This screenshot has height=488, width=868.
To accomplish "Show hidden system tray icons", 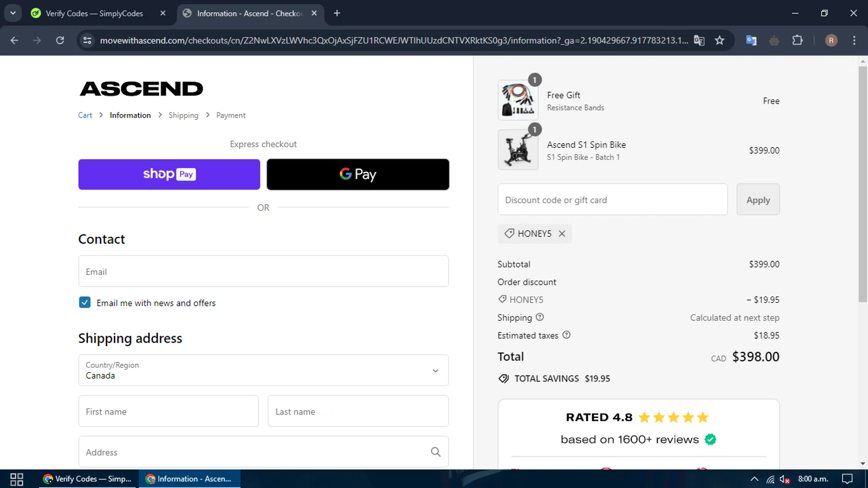I will point(754,479).
